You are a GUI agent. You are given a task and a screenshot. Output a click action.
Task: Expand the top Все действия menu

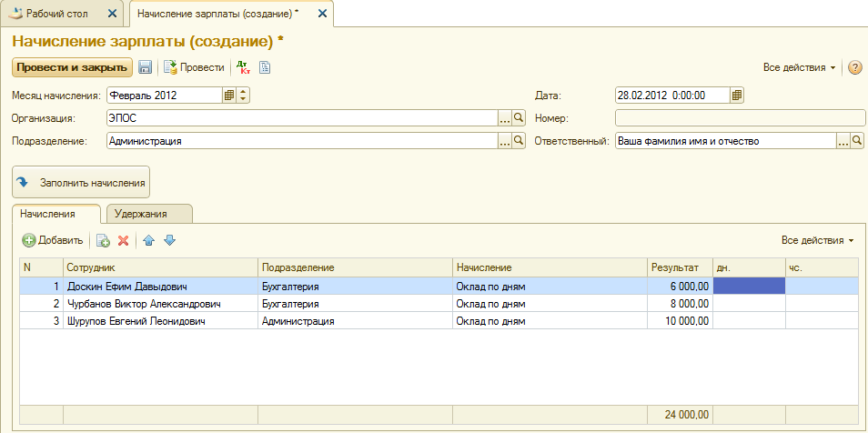[800, 67]
